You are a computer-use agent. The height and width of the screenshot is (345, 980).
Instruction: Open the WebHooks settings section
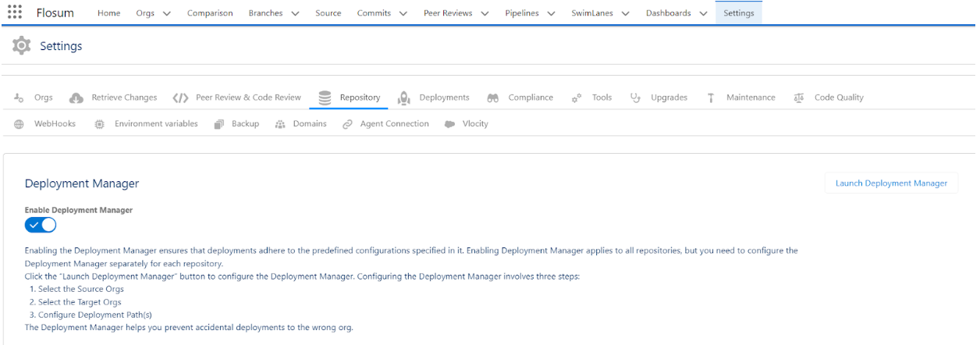tap(55, 124)
